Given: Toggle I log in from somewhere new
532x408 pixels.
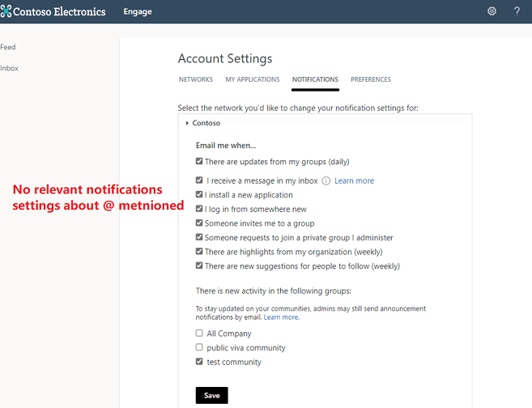Looking at the screenshot, I should click(199, 209).
